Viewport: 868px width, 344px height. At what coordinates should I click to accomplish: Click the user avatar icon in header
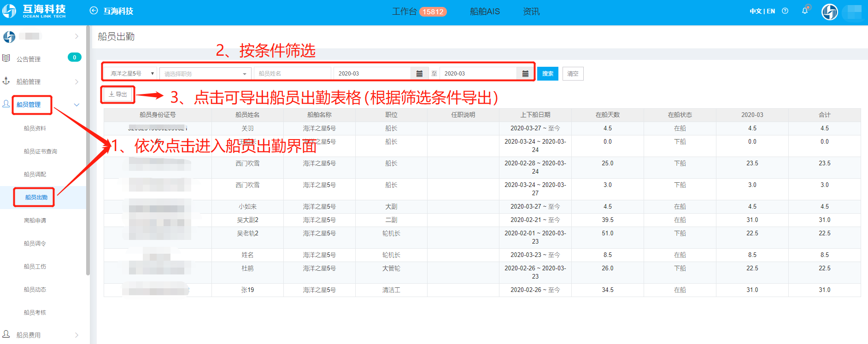[x=829, y=12]
